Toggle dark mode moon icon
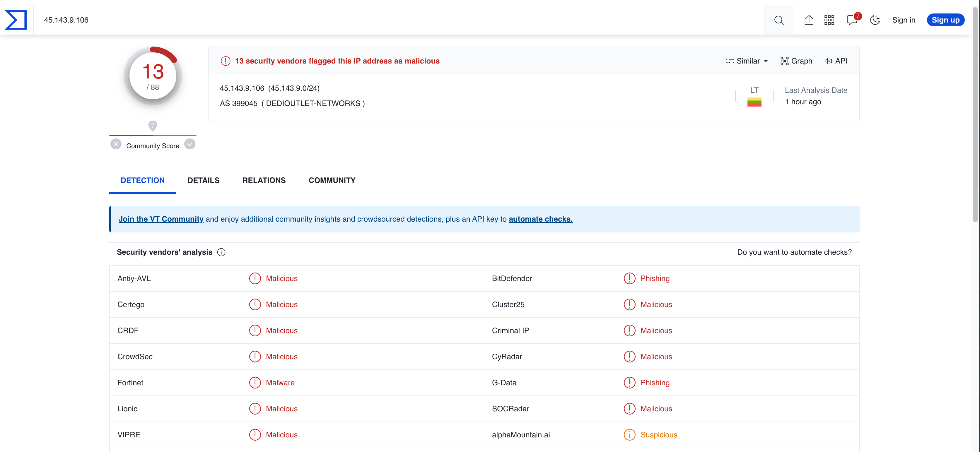The height and width of the screenshot is (452, 980). click(875, 20)
